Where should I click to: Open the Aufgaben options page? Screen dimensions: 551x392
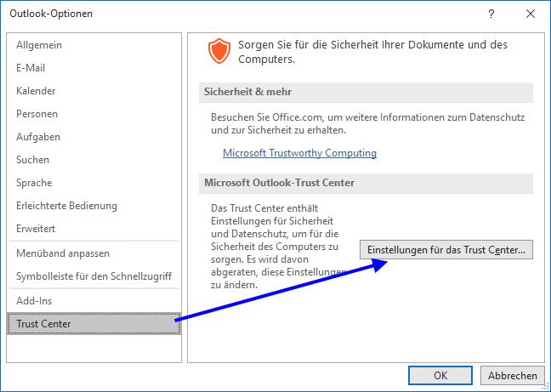(38, 137)
